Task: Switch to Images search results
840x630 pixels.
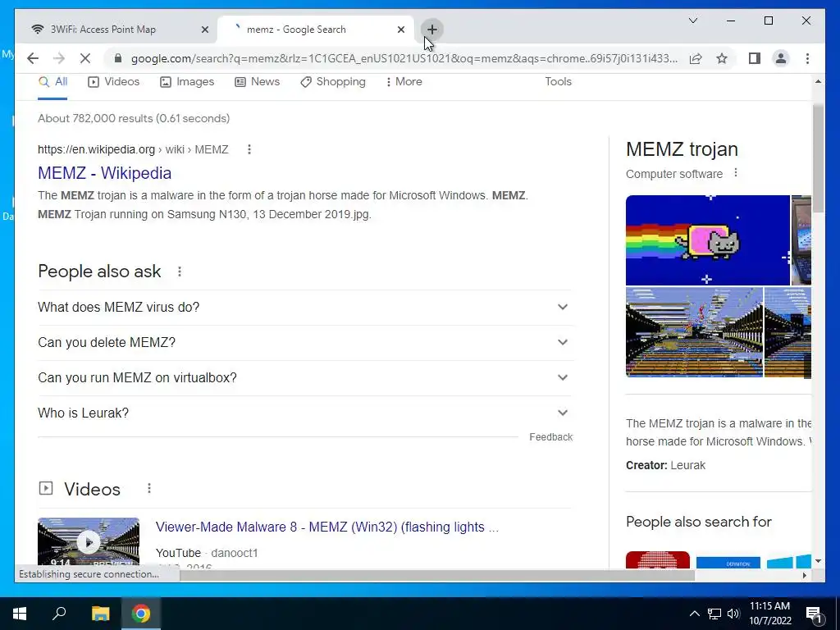Action: pyautogui.click(x=187, y=82)
